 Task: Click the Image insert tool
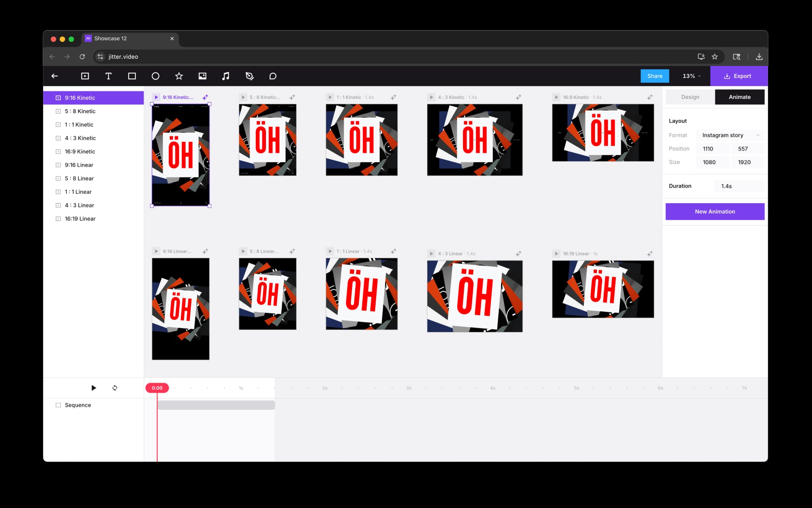202,76
